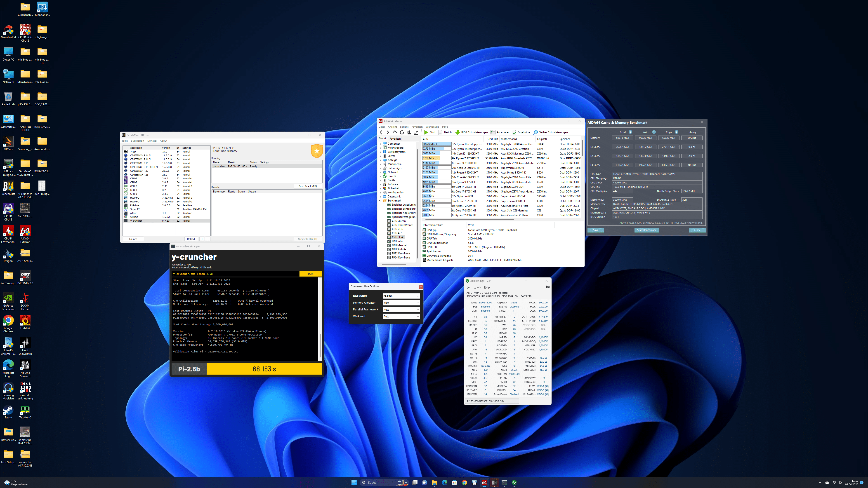Open the Workload dropdown
Image resolution: width=868 pixels, height=488 pixels.
(x=401, y=316)
